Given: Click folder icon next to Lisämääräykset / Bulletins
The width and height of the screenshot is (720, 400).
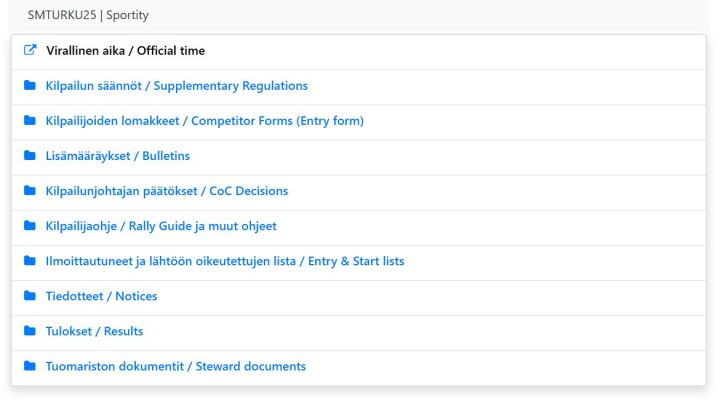Looking at the screenshot, I should [x=29, y=156].
